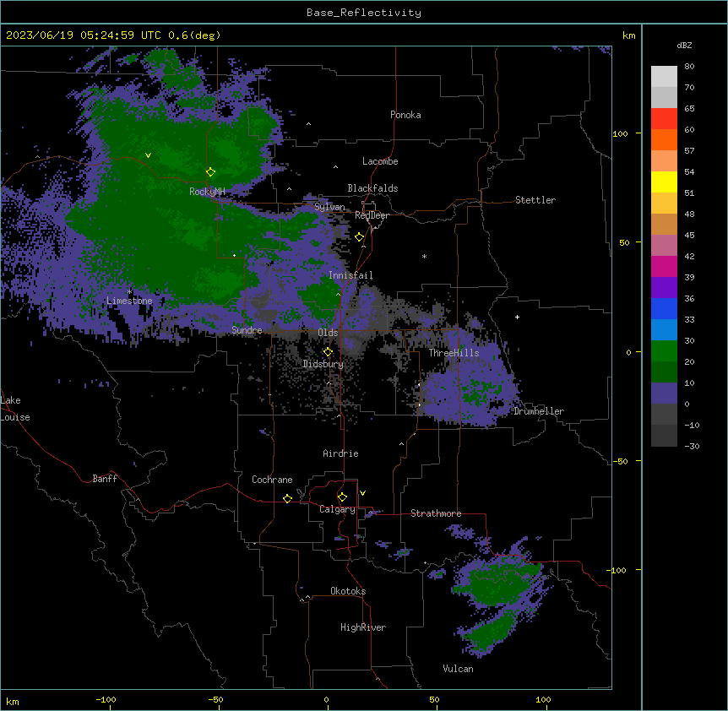Screen dimensions: 728x711
Task: Click the 2023/06/19 05:24:59 UTC timestamp
Action: (83, 35)
